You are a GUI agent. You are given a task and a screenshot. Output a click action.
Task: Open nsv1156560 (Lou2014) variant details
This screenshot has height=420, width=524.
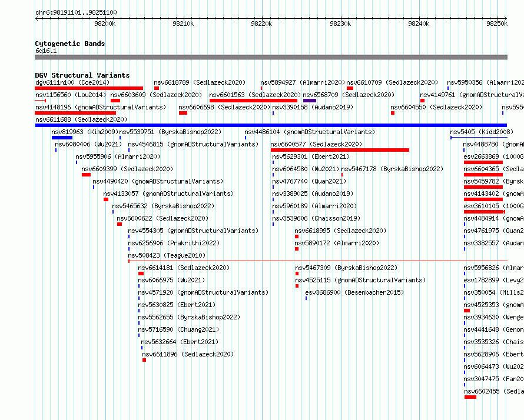click(x=71, y=95)
